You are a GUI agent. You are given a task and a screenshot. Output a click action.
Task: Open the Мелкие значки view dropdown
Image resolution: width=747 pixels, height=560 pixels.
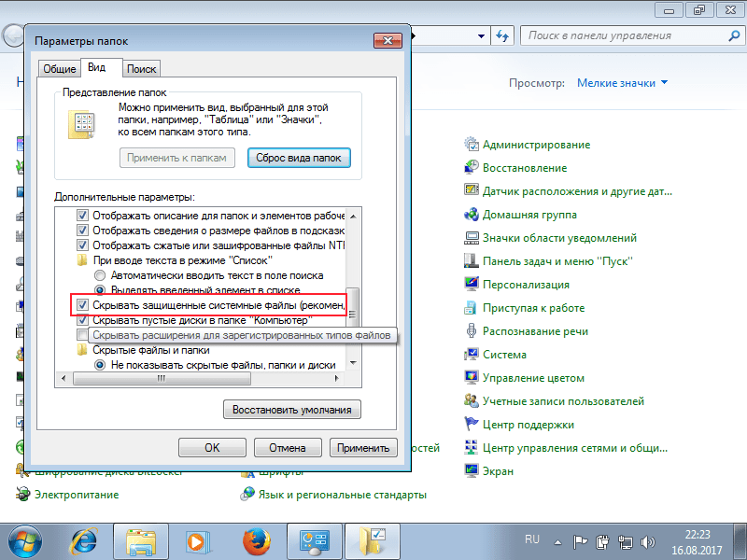click(x=623, y=83)
